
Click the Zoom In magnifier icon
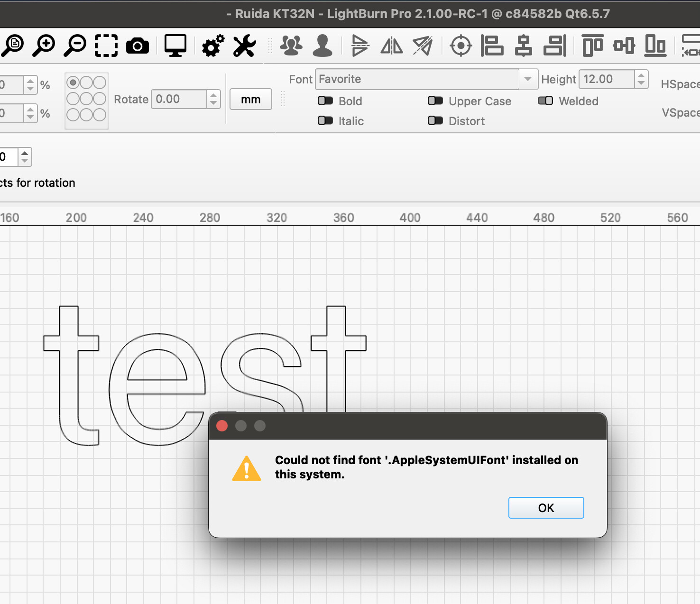coord(44,46)
